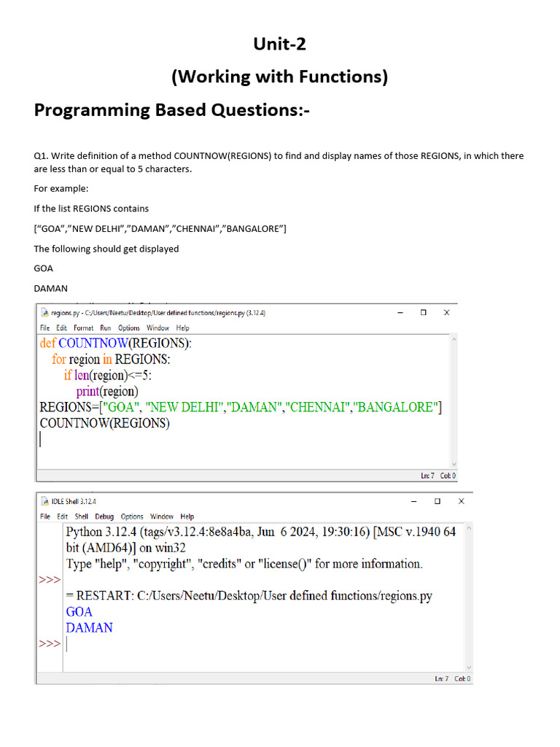The height and width of the screenshot is (747, 560).
Task: Click the Python icon in regions.py title bar
Action: 44,312
